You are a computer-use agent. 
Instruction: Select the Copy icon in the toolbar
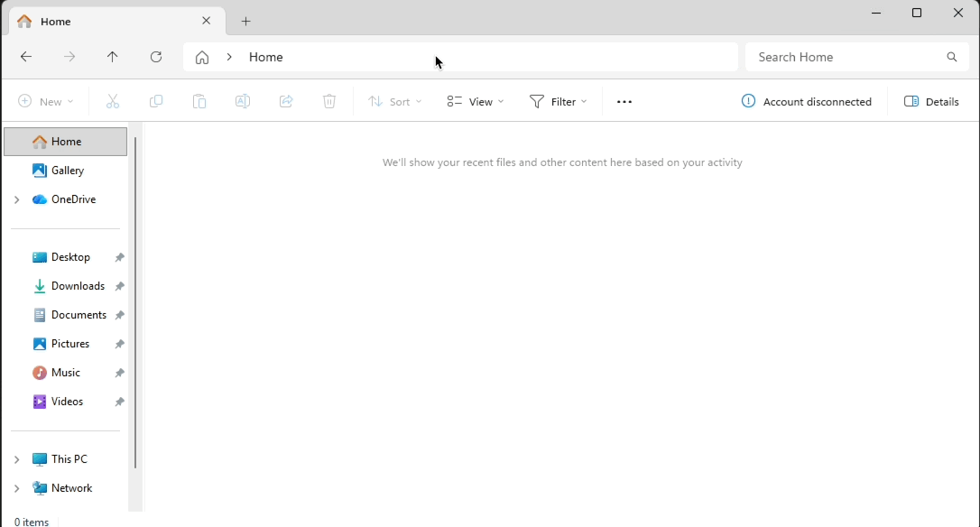click(x=155, y=101)
